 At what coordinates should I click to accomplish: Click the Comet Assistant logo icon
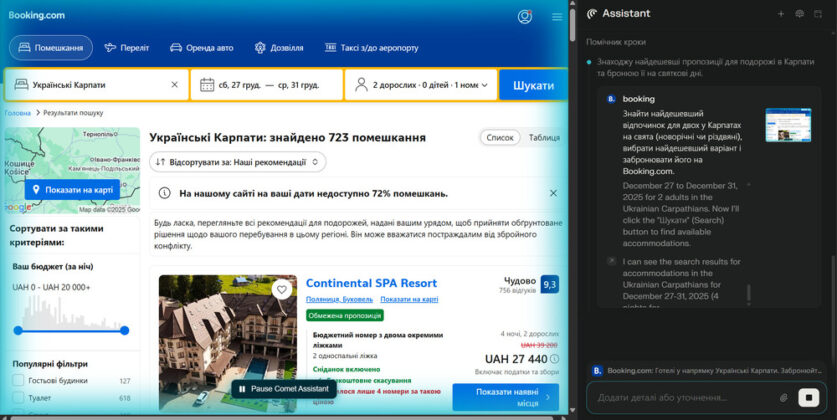(x=591, y=13)
